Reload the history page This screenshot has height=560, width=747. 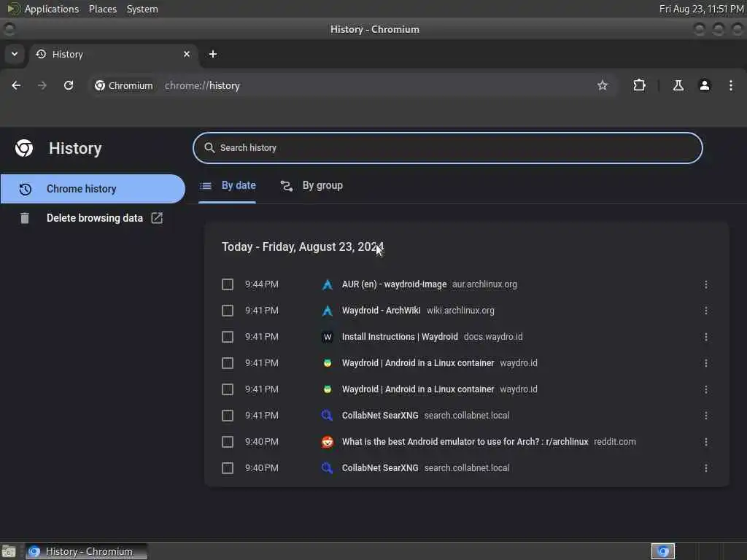click(69, 85)
